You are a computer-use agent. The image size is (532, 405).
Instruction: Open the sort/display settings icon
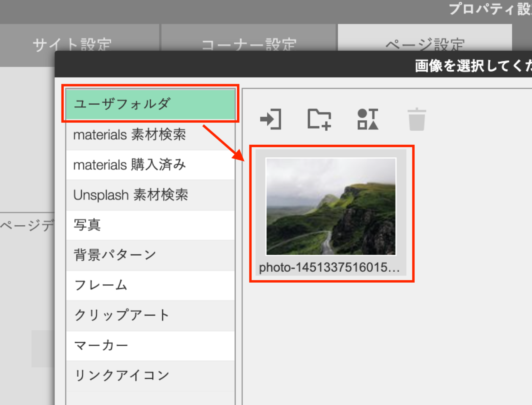[367, 119]
